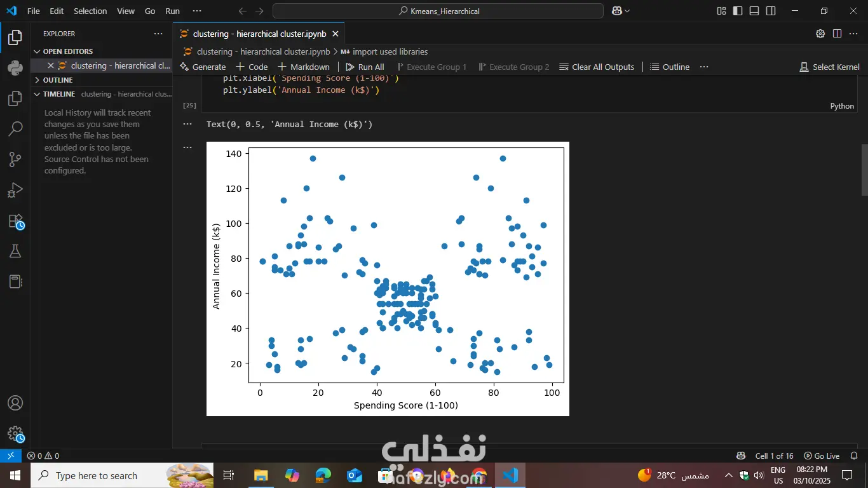Open the Run and Debug view

[x=14, y=190]
